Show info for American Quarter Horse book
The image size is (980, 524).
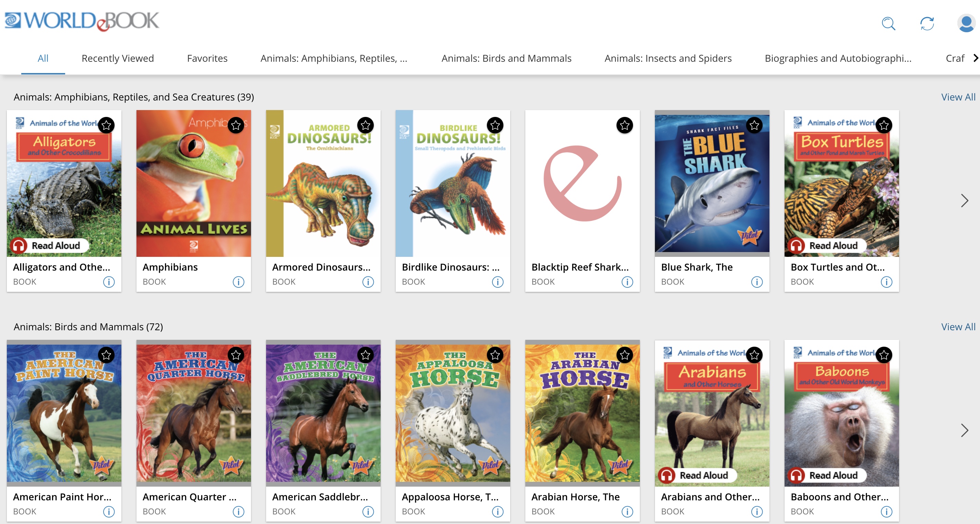[239, 512]
